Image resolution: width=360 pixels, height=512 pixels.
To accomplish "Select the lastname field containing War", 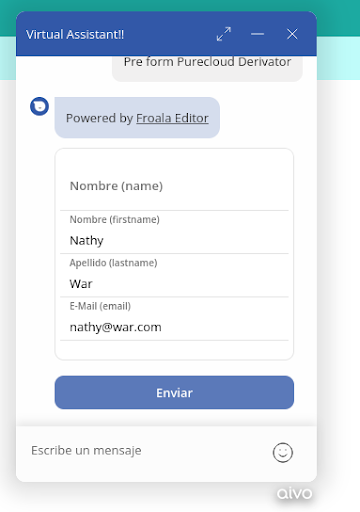I will point(174,284).
